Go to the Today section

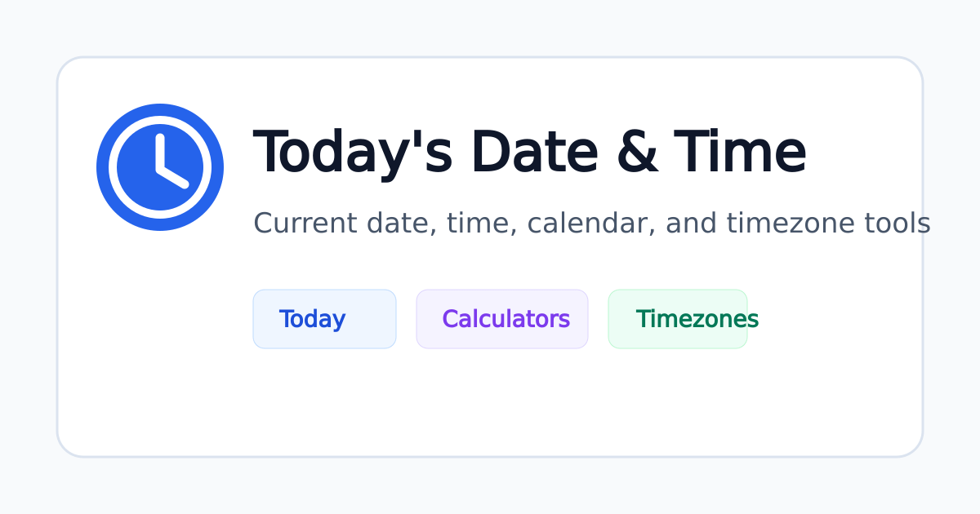click(x=324, y=319)
